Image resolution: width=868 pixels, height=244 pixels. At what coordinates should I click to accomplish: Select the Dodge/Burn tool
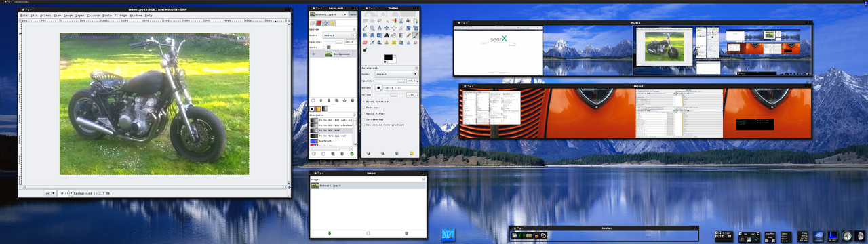point(365,49)
